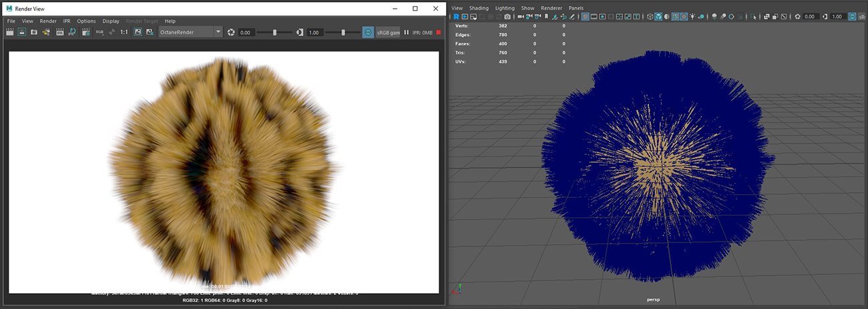Click the 1:1 real size button
The height and width of the screenshot is (309, 868).
124,32
